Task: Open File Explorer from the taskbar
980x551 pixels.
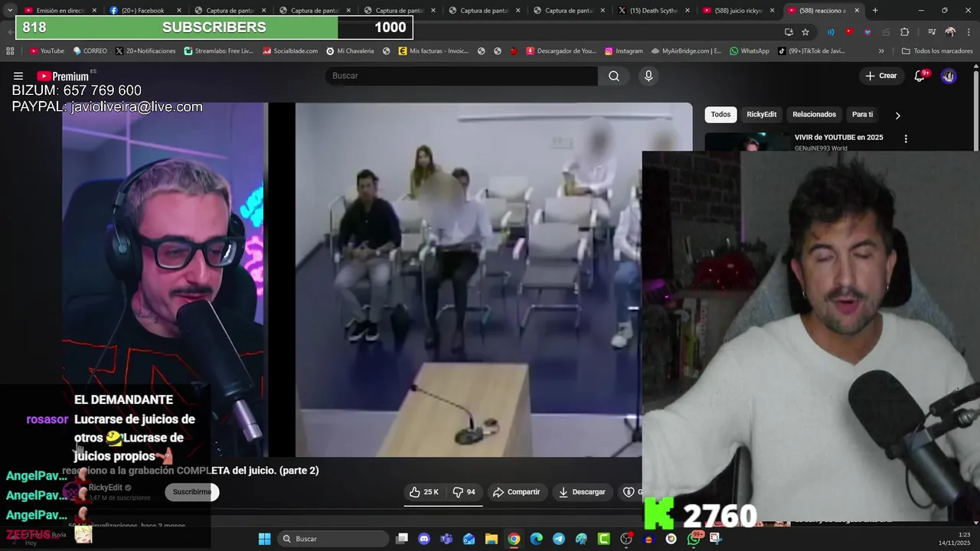Action: [492, 539]
